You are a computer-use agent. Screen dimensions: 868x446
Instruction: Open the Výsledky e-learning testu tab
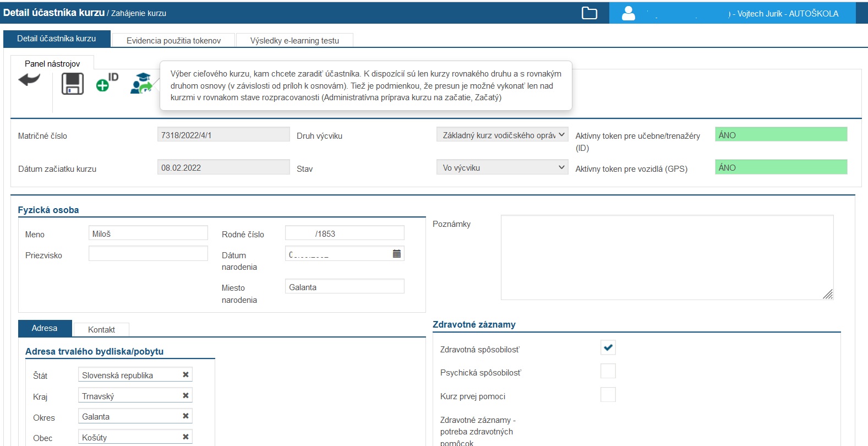294,41
